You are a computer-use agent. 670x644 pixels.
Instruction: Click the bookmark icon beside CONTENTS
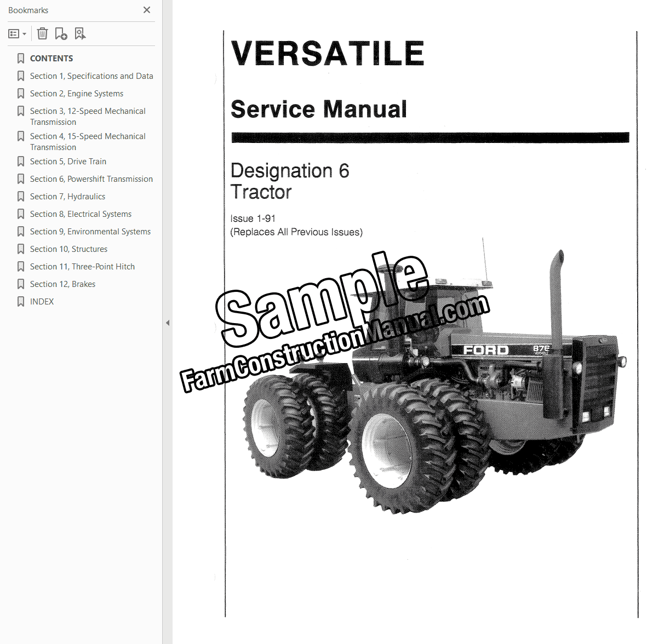[21, 59]
